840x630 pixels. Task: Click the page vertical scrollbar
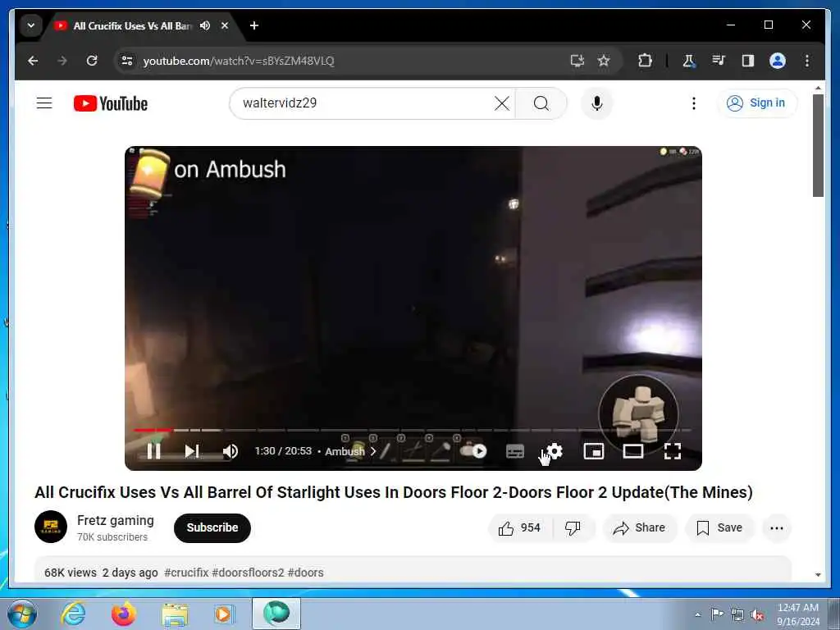[x=818, y=144]
